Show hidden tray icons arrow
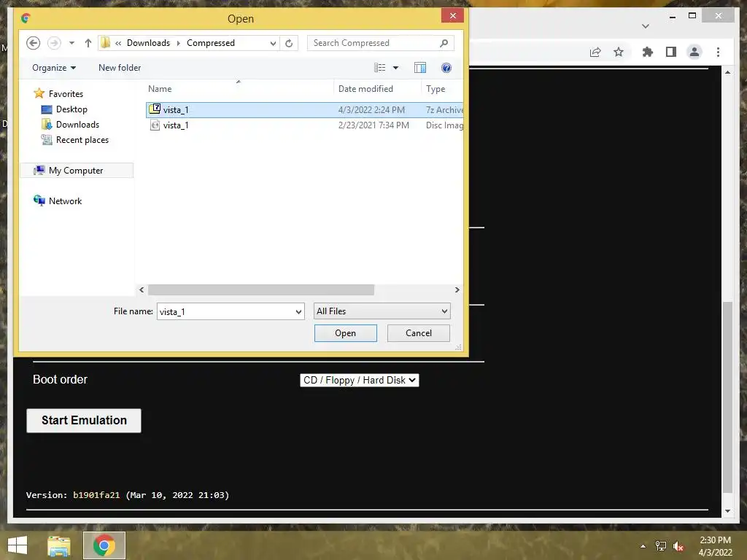 (643, 546)
